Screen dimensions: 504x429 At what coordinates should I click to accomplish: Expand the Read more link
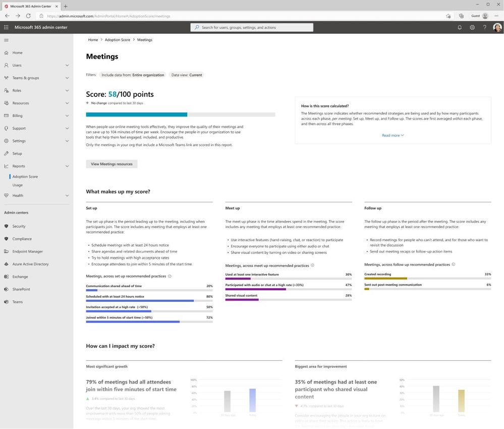tap(393, 135)
